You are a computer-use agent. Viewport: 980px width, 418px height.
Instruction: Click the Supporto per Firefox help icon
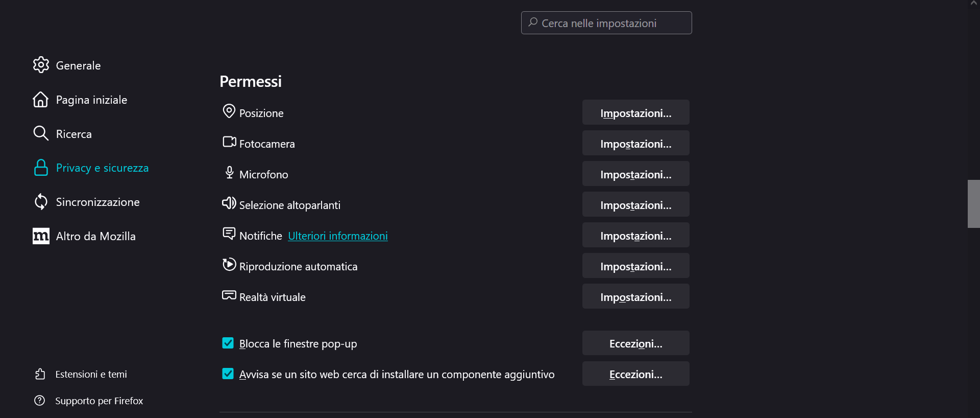click(x=40, y=401)
